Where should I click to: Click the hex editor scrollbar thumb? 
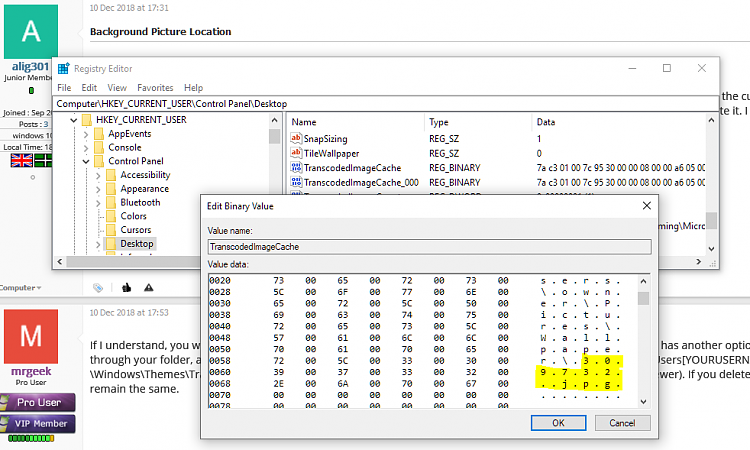(x=643, y=298)
